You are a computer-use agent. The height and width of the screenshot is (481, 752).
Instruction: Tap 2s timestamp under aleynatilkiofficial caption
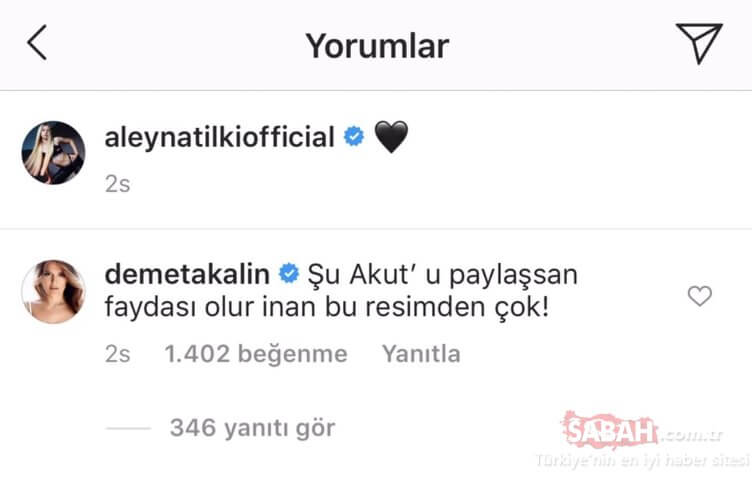(x=118, y=184)
